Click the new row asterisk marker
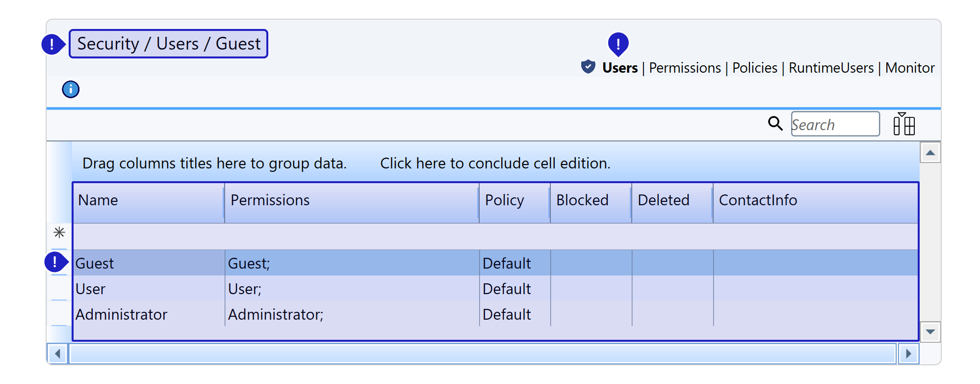This screenshot has width=980, height=384. [59, 232]
